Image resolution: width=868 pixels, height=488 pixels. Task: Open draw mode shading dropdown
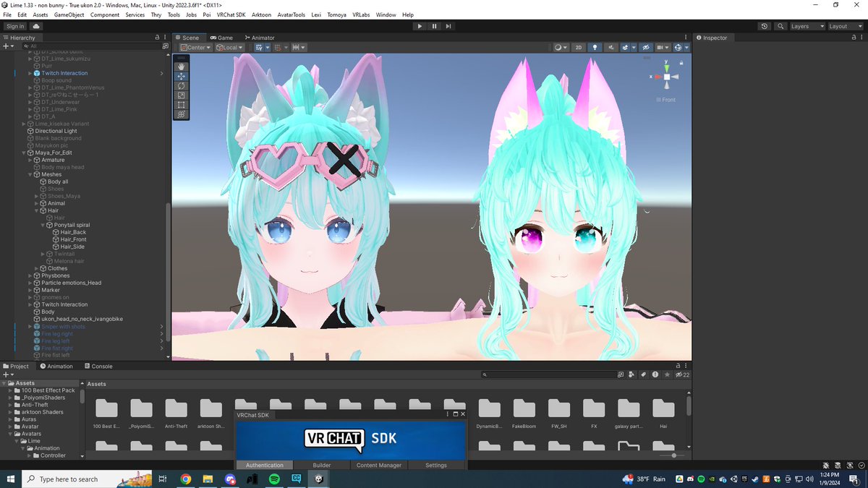tap(561, 47)
